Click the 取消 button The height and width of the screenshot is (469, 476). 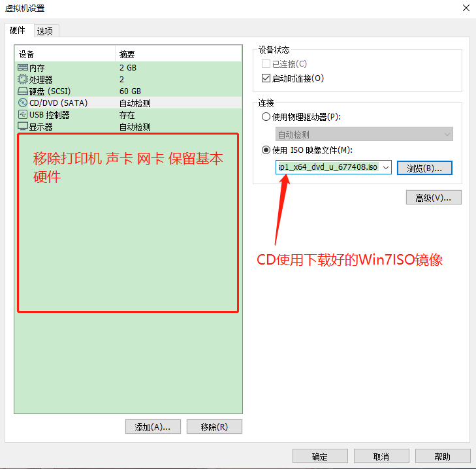tap(381, 456)
